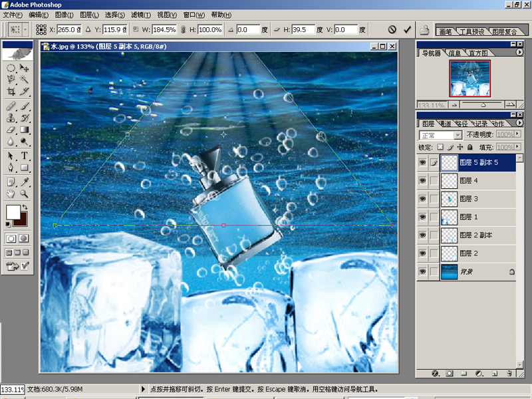This screenshot has width=532, height=399.
Task: Select the Gradient tool
Action: pos(24,130)
